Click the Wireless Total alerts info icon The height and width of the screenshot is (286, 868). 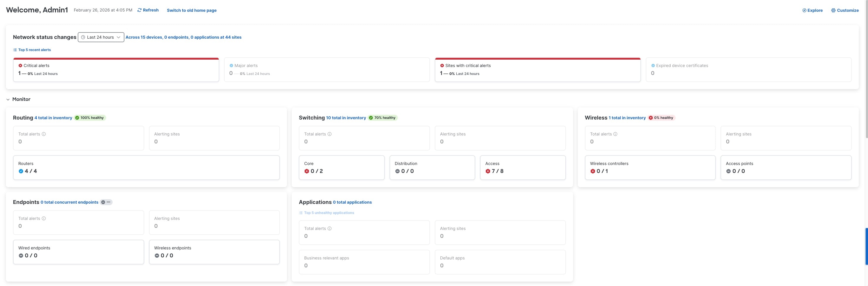click(x=615, y=134)
